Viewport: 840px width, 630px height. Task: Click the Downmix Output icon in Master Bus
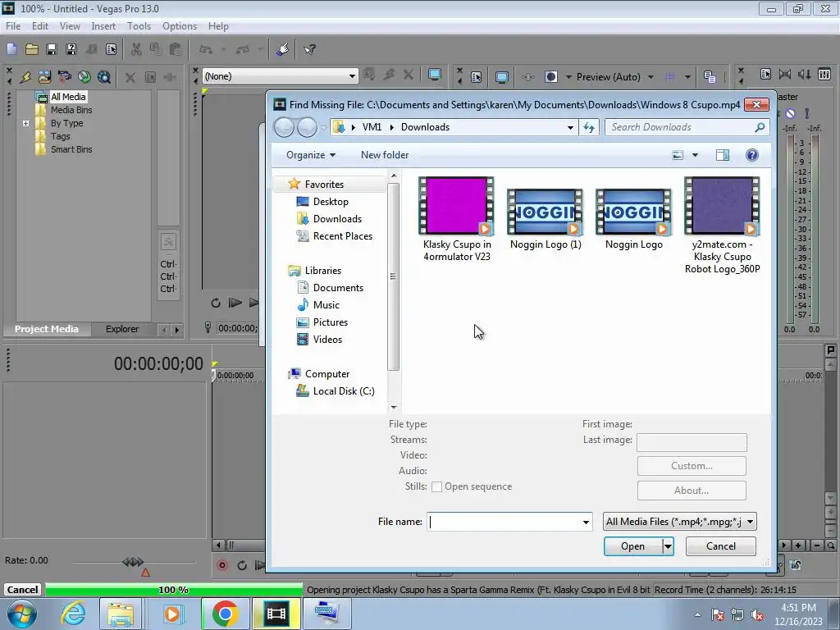click(785, 75)
